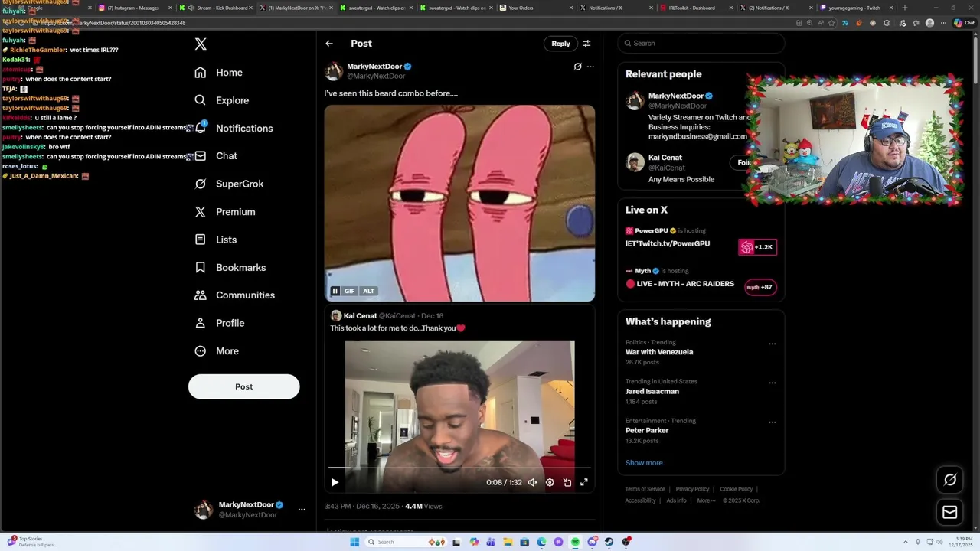Play the Kai Cenat video

pos(335,482)
